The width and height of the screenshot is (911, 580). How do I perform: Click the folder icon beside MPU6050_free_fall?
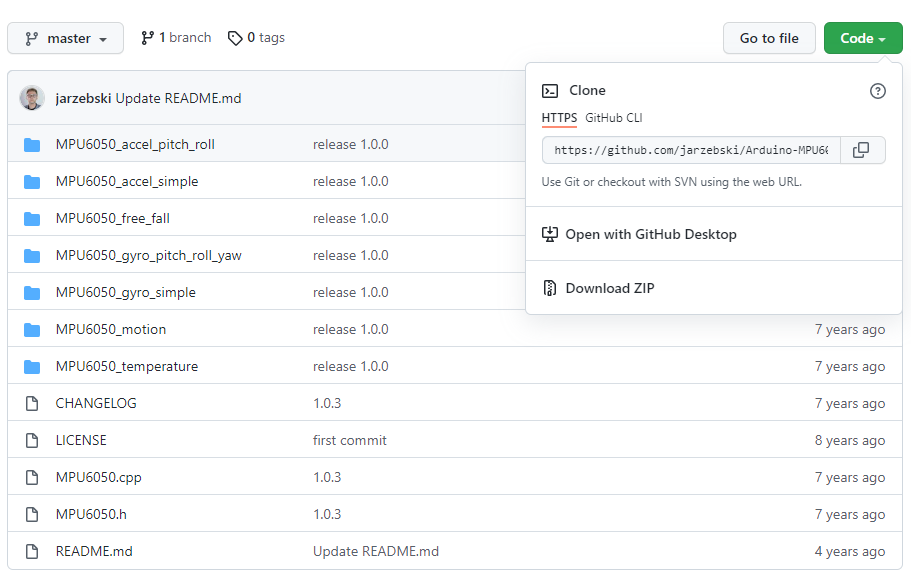coord(32,219)
